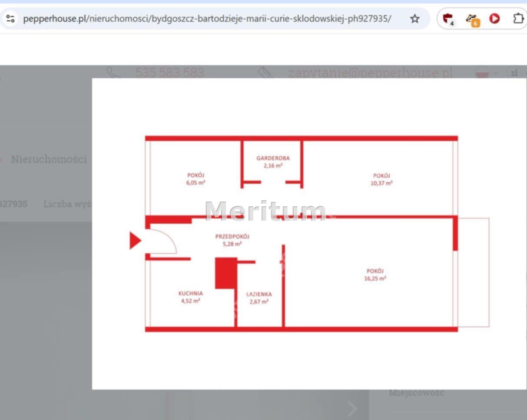
Task: Open site information icon in address bar
Action: click(x=11, y=19)
